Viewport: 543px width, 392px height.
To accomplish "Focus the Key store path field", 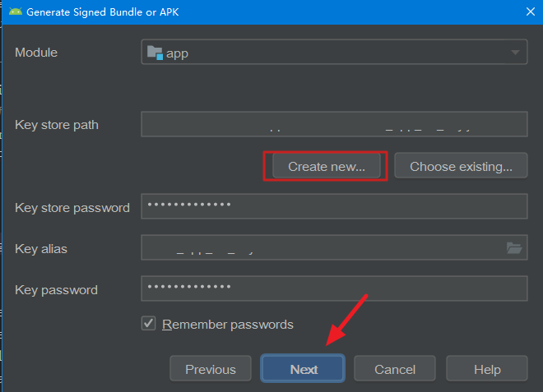I will [x=334, y=124].
